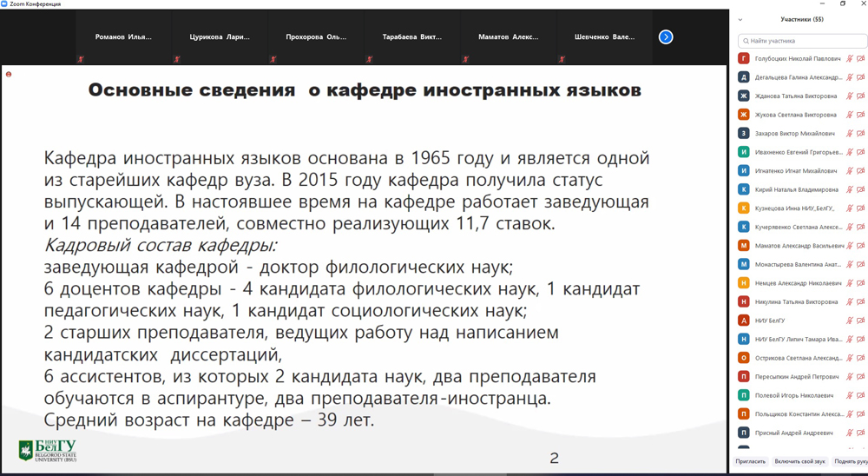Click the next participants arrow in video strip
The height and width of the screenshot is (476, 868).
click(666, 37)
